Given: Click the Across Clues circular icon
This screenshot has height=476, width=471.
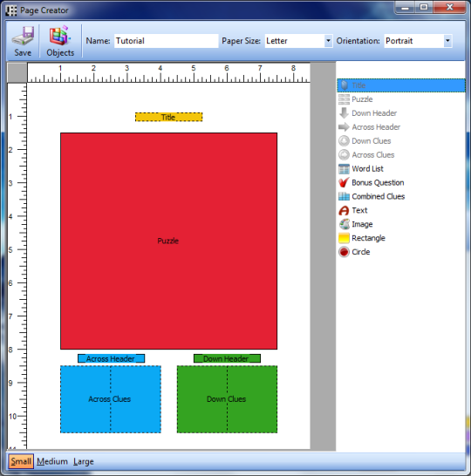Looking at the screenshot, I should 344,155.
